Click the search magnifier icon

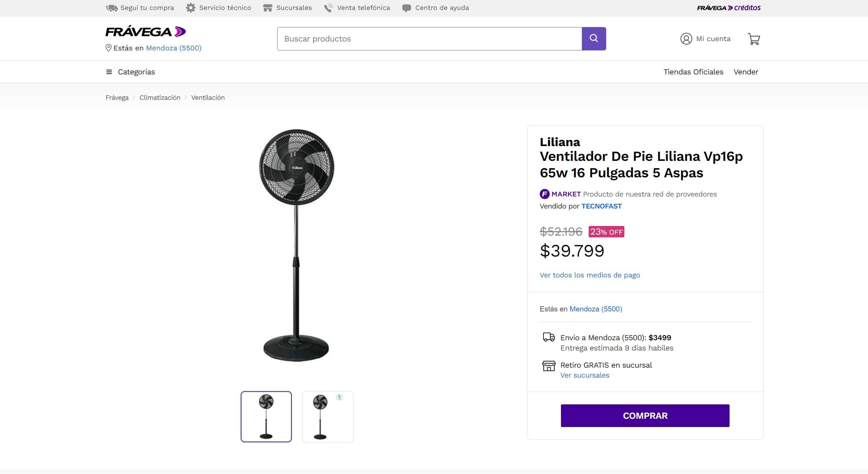594,38
